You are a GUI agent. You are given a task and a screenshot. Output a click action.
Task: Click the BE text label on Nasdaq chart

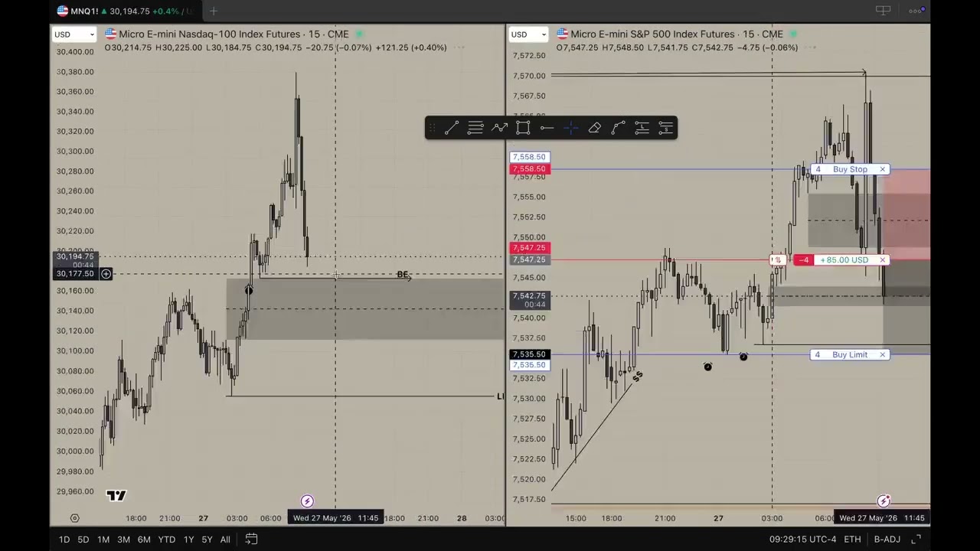[403, 275]
